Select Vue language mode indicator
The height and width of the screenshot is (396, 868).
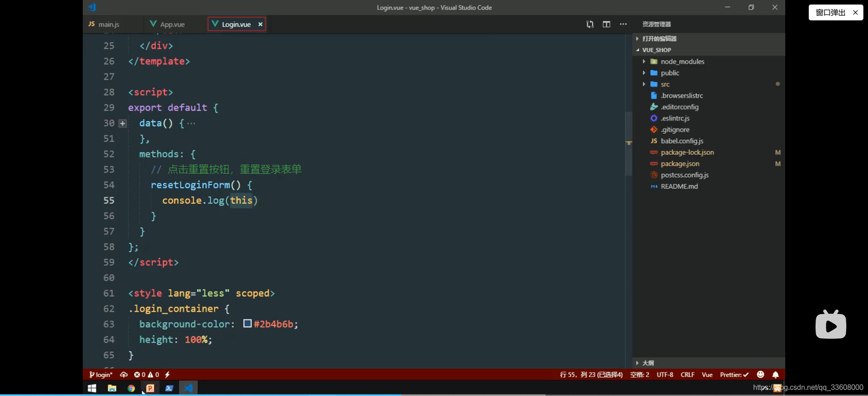[x=707, y=375]
